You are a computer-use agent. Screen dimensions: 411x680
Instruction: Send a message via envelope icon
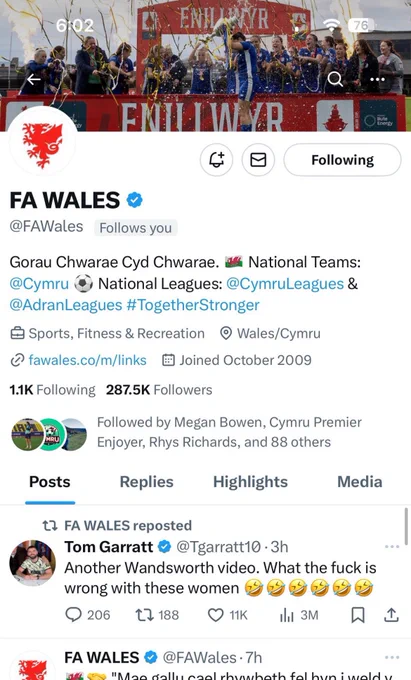[x=258, y=160]
